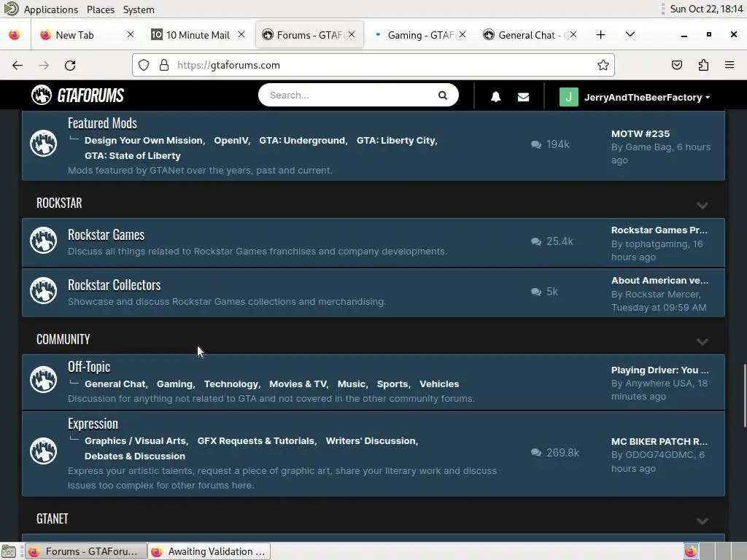Image resolution: width=747 pixels, height=560 pixels.
Task: Open the Movies & TV subforum
Action: pyautogui.click(x=298, y=384)
